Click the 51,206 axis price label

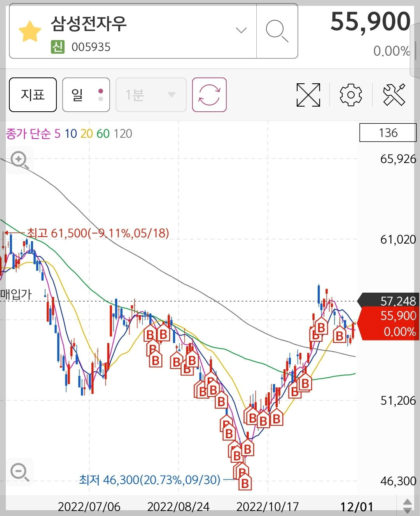(x=398, y=400)
